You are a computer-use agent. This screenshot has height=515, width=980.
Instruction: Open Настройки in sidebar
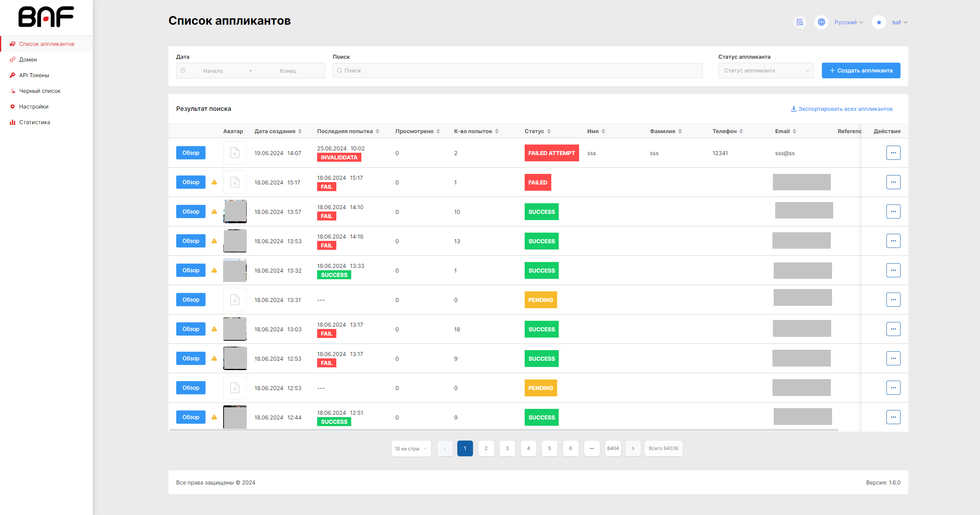[47, 107]
